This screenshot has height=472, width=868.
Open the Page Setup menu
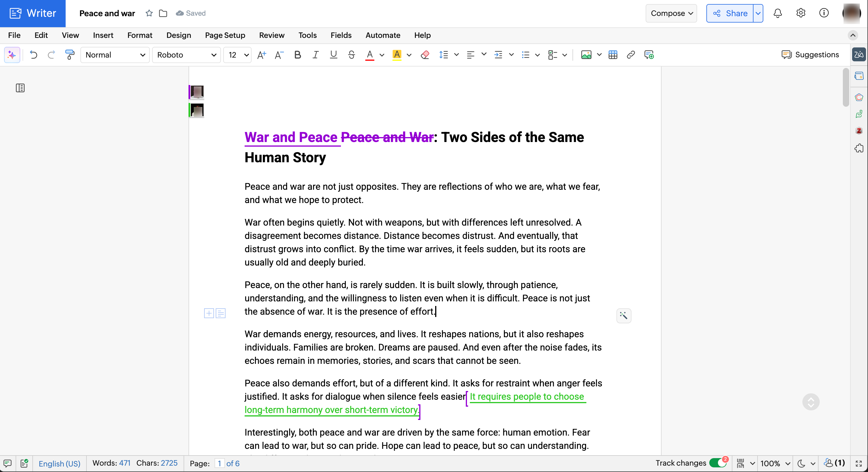pyautogui.click(x=225, y=35)
